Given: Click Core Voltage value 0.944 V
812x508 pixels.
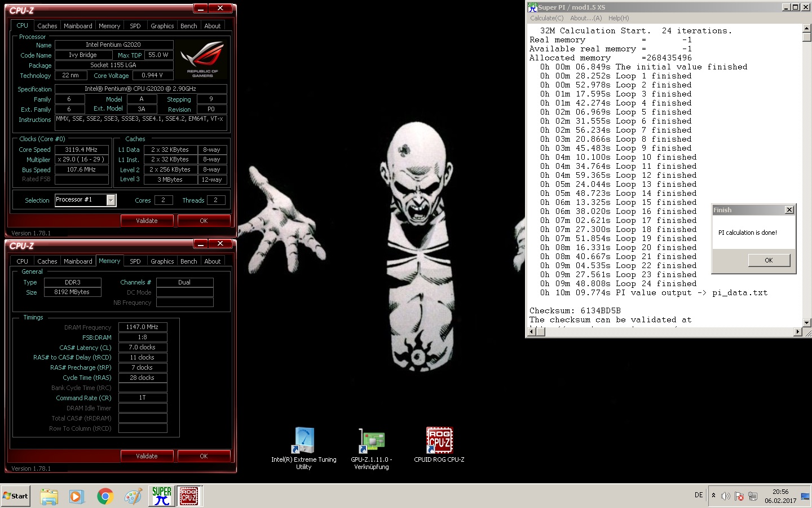Looking at the screenshot, I should [152, 75].
